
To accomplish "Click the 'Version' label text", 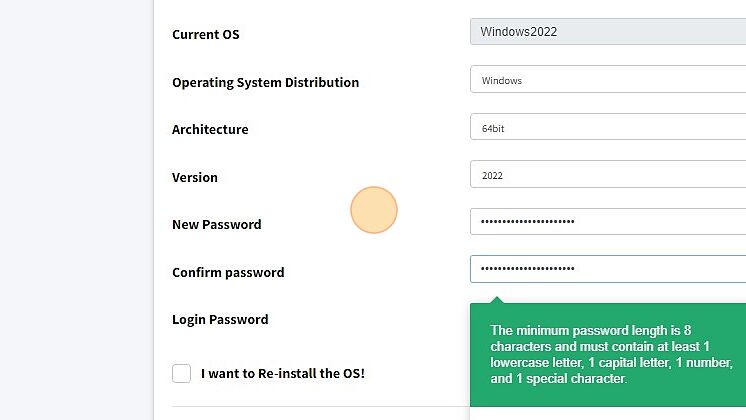I will (x=195, y=177).
